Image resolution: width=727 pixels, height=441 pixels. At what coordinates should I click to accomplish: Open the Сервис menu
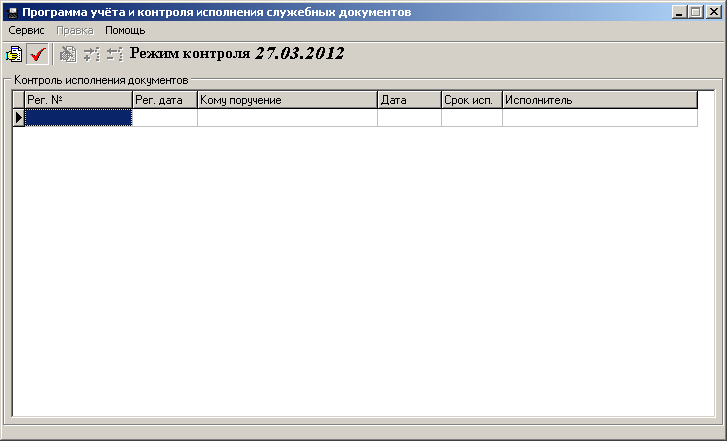coord(26,30)
